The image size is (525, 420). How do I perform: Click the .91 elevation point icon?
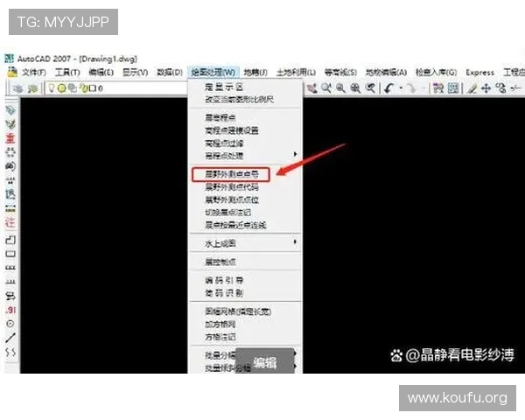click(10, 310)
